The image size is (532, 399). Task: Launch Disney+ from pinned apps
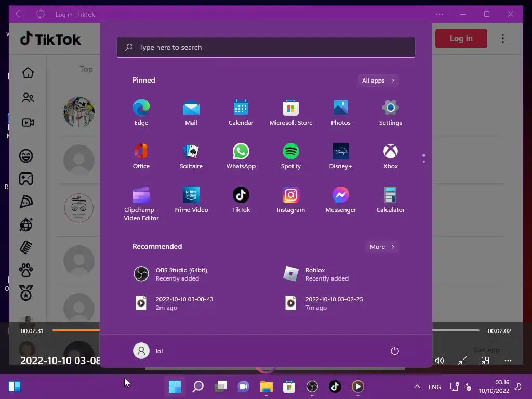tap(341, 156)
